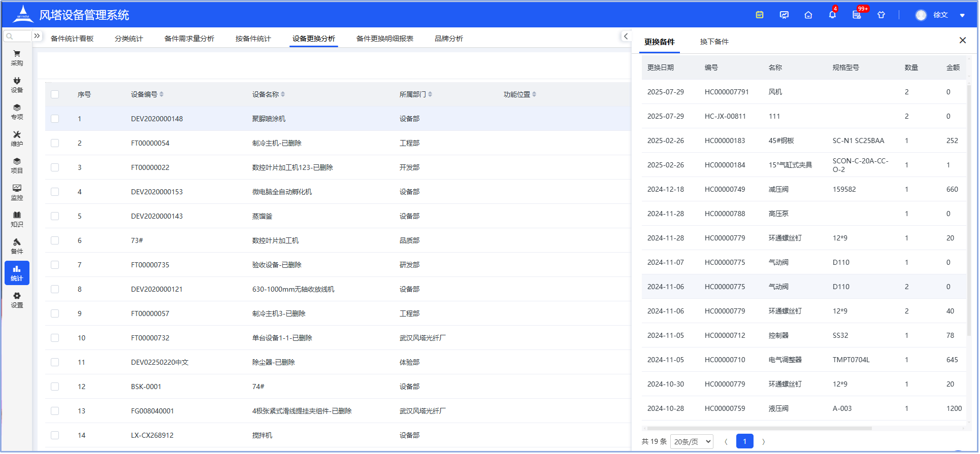
Task: Select the 设备更换分析 tab
Action: pos(314,39)
